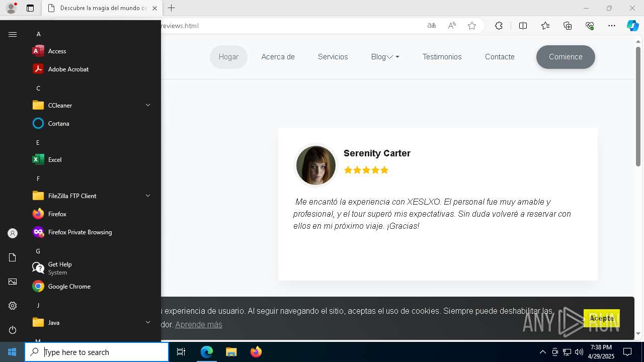Open Firefox from the taskbar
Image resolution: width=644 pixels, height=362 pixels.
[256, 352]
